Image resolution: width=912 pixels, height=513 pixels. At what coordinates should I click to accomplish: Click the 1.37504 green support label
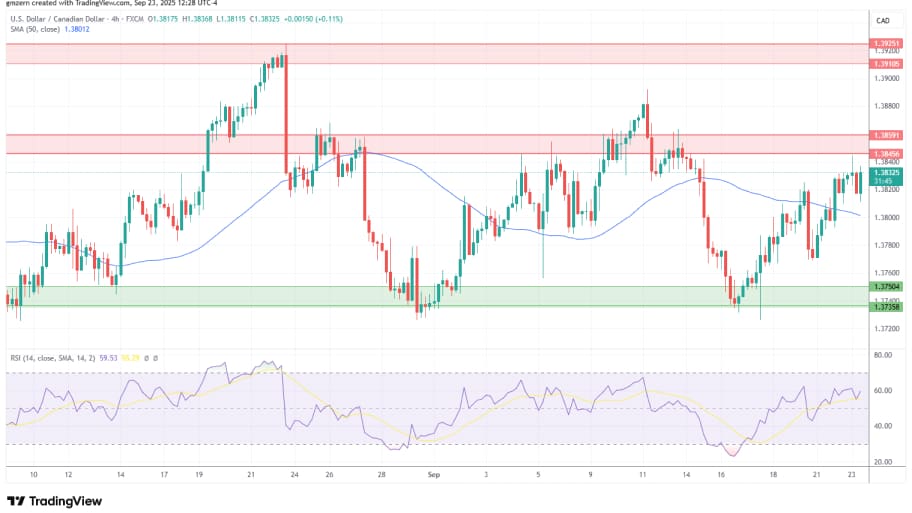coord(884,286)
